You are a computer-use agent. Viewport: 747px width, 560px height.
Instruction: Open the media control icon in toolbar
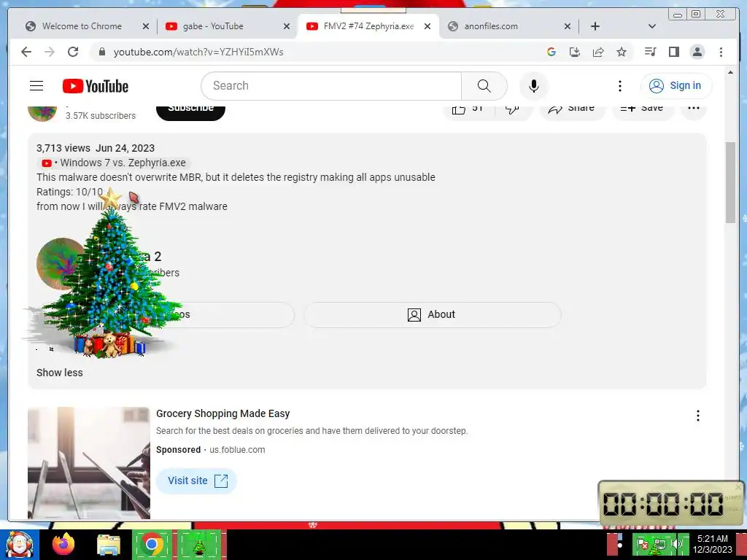click(650, 52)
